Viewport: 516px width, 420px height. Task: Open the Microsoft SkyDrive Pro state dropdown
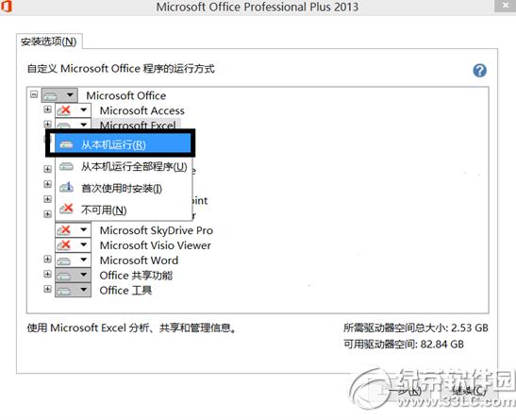73,230
